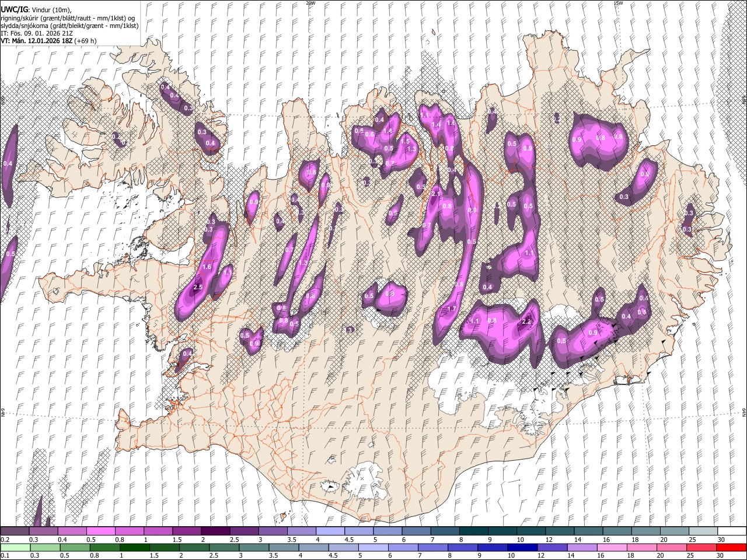This screenshot has width=747, height=560.
Task: Pick upper legend swatch between 1 and 1.5
Action: [x=158, y=531]
